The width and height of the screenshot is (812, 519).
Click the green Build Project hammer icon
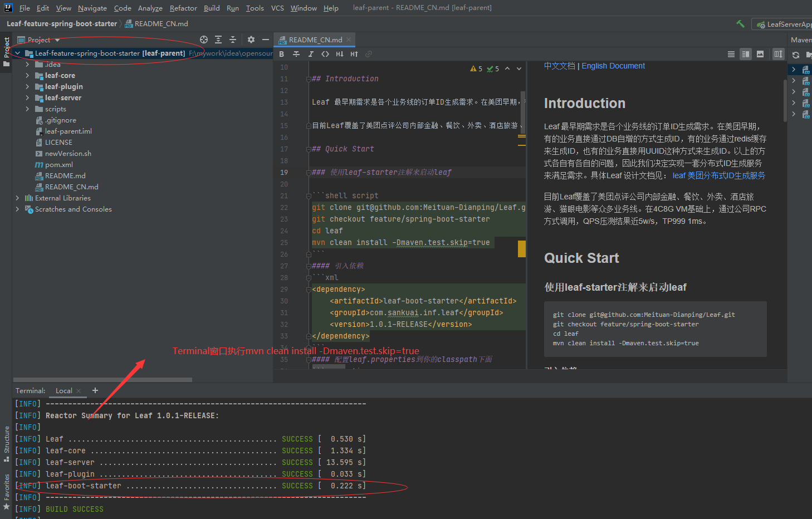pyautogui.click(x=740, y=24)
